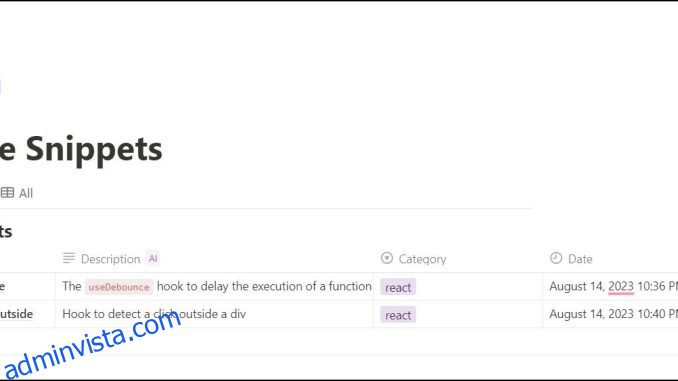Click the useDebounce inline code text
Screen dimensions: 678x381
click(118, 287)
